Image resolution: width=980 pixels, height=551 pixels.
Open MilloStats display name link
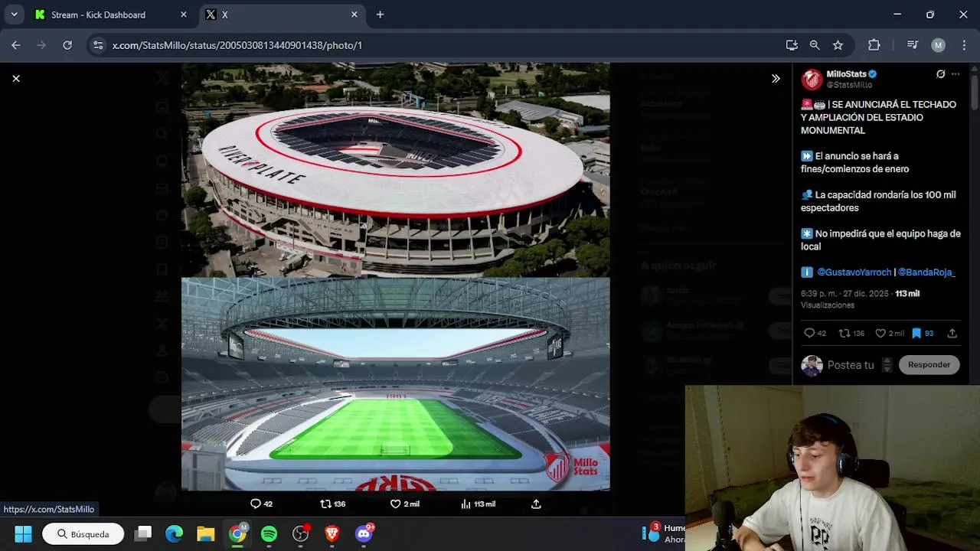coord(846,74)
